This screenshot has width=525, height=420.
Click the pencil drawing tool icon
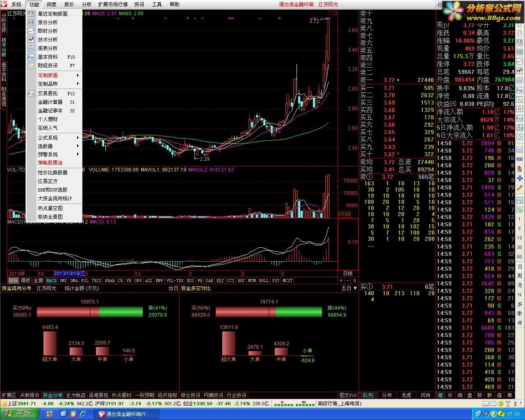click(x=520, y=188)
